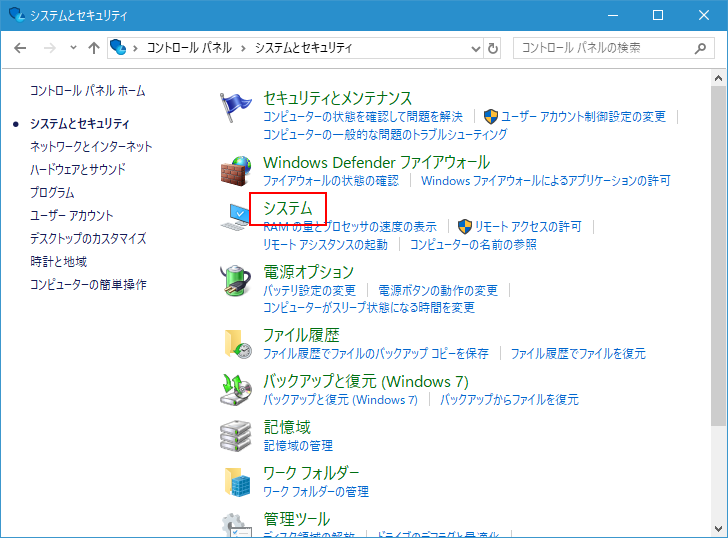728x538 pixels.
Task: Click ユーザー アカウント制御設定の変更 link
Action: (x=584, y=117)
